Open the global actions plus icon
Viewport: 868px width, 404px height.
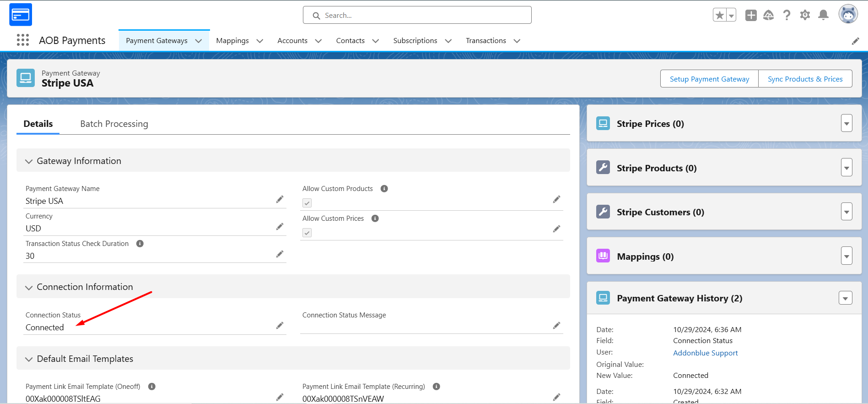coord(751,15)
